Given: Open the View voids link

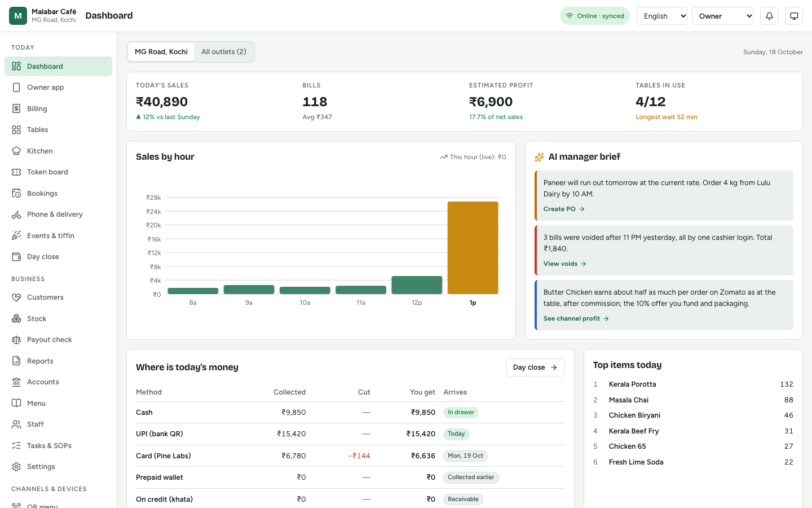Looking at the screenshot, I should (x=565, y=264).
